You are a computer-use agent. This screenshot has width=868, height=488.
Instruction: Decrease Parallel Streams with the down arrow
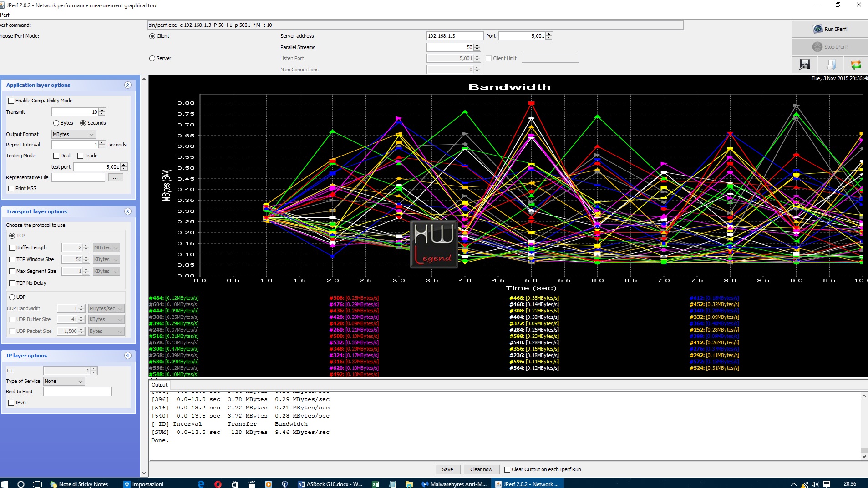(477, 49)
